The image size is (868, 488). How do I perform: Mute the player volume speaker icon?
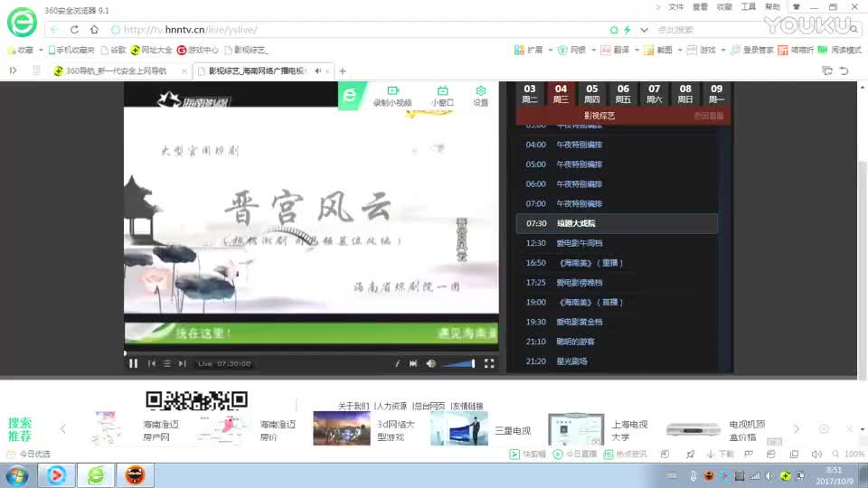coord(430,363)
